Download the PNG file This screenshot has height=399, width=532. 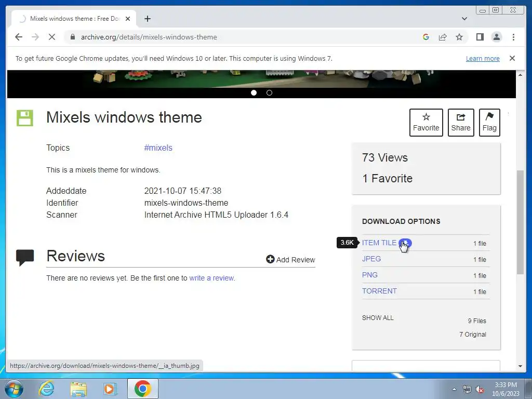(369, 275)
